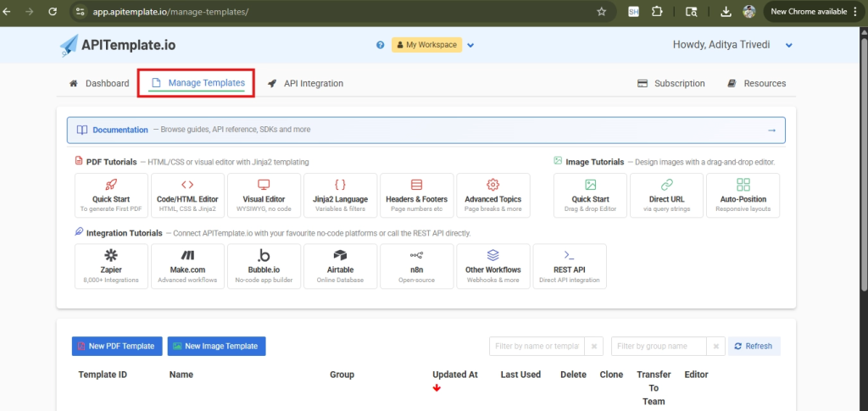Bookmark this page with star icon

click(x=601, y=12)
